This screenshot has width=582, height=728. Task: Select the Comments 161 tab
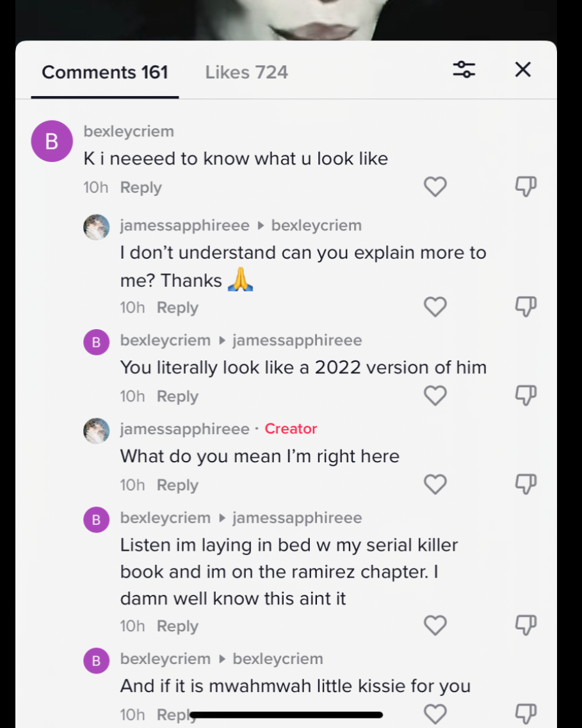click(x=105, y=72)
